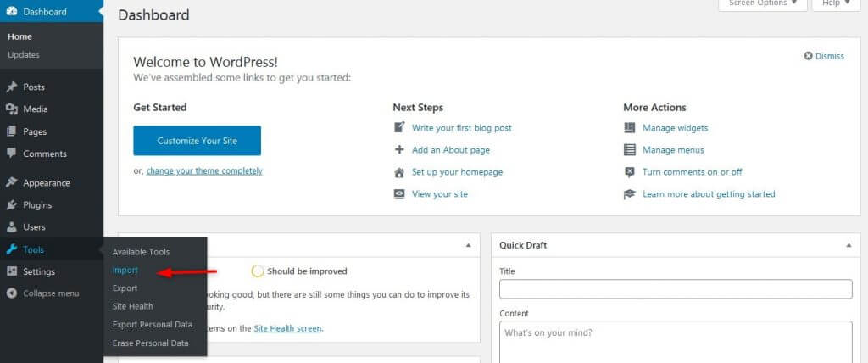This screenshot has width=868, height=363.
Task: Select Updates under Dashboard
Action: pyautogui.click(x=24, y=55)
